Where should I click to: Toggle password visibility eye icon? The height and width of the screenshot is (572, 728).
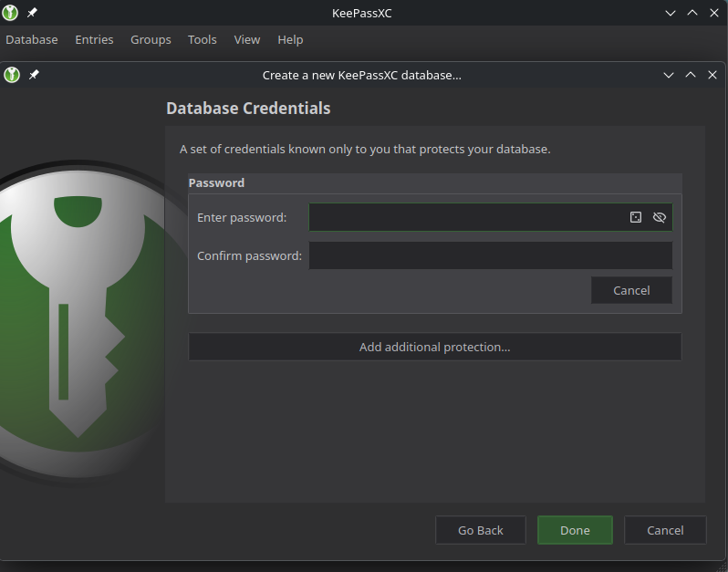[x=659, y=217]
